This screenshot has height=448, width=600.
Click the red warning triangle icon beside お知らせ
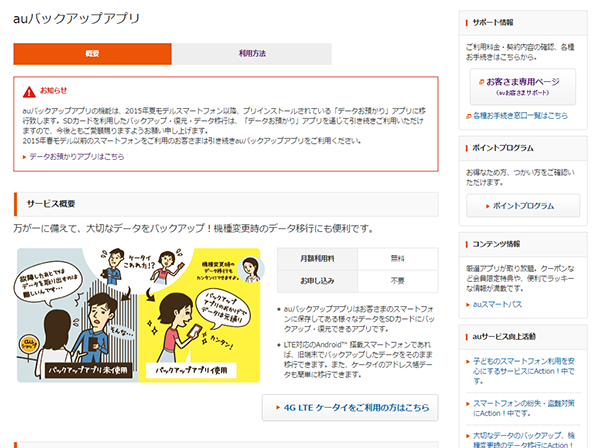[29, 92]
